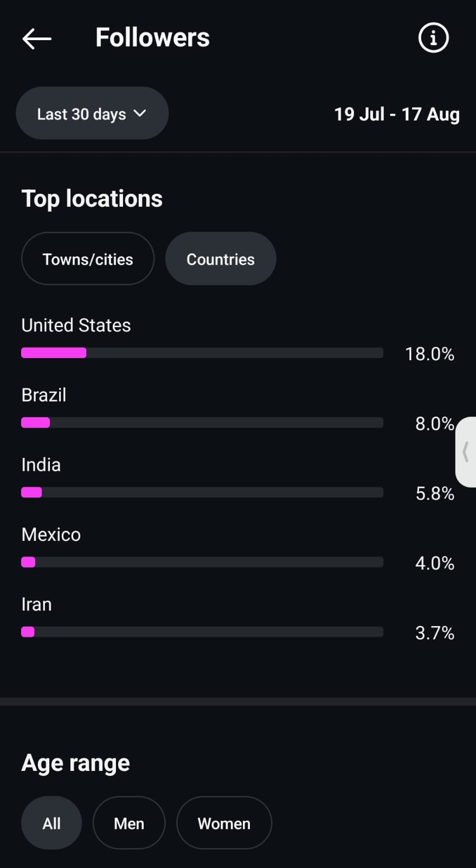Tap the 19 Jul - 17 Aug date range
The height and width of the screenshot is (868, 476).
396,114
